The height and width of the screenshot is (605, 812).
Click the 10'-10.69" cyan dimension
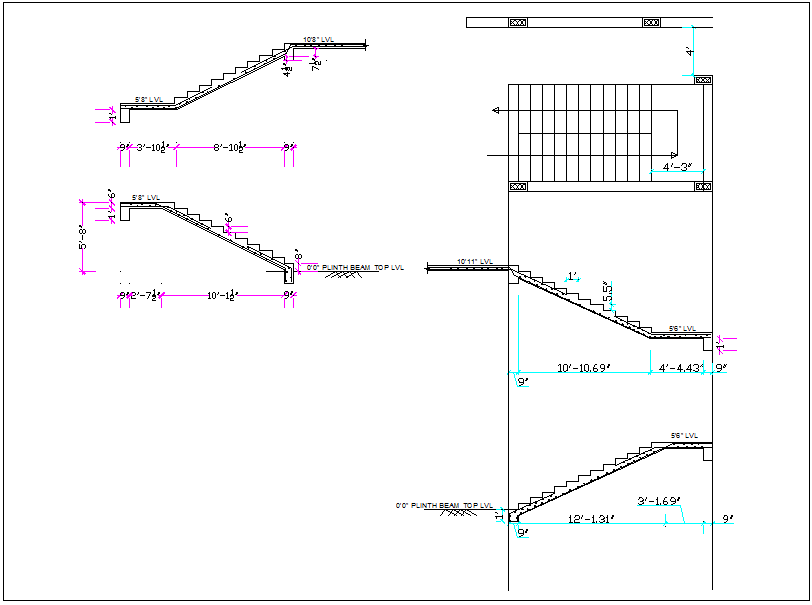583,366
